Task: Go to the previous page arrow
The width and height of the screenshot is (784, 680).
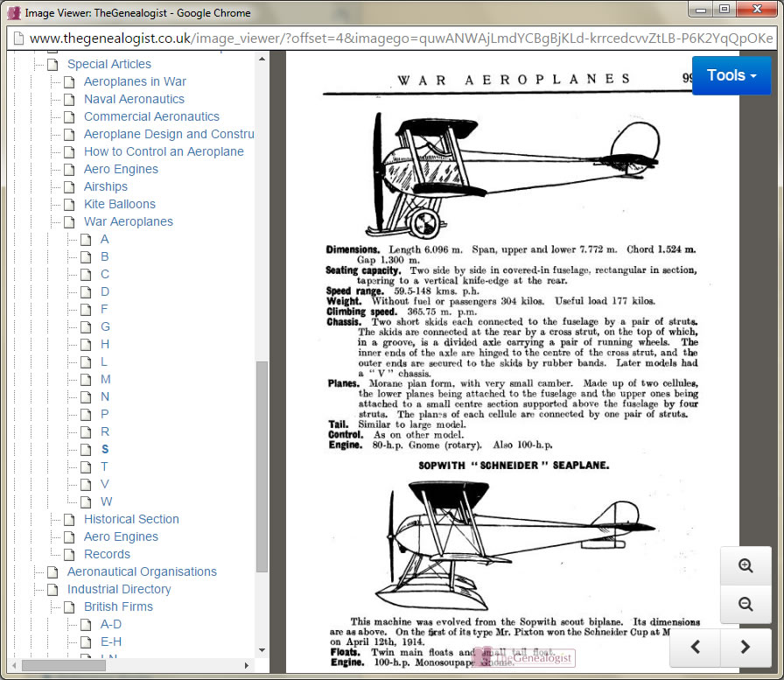Action: point(695,647)
